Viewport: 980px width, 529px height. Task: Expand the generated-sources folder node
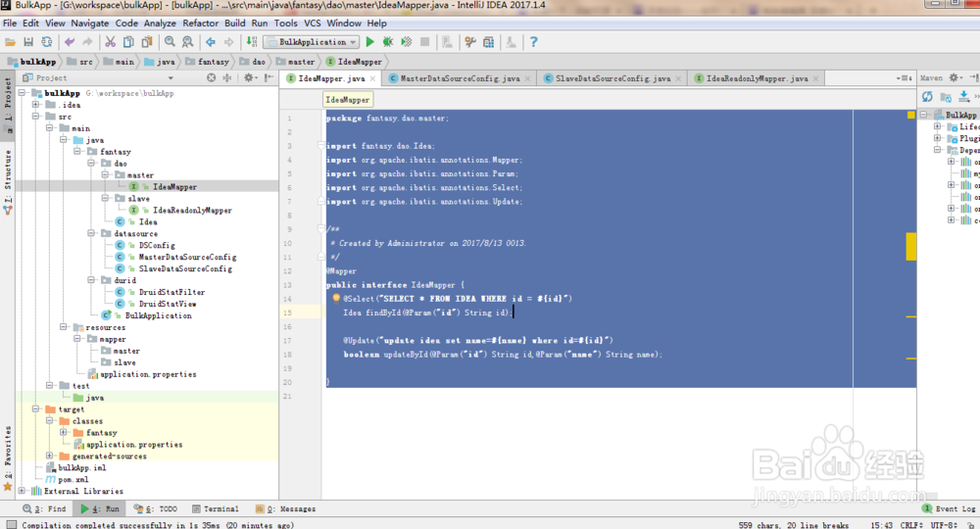click(49, 456)
